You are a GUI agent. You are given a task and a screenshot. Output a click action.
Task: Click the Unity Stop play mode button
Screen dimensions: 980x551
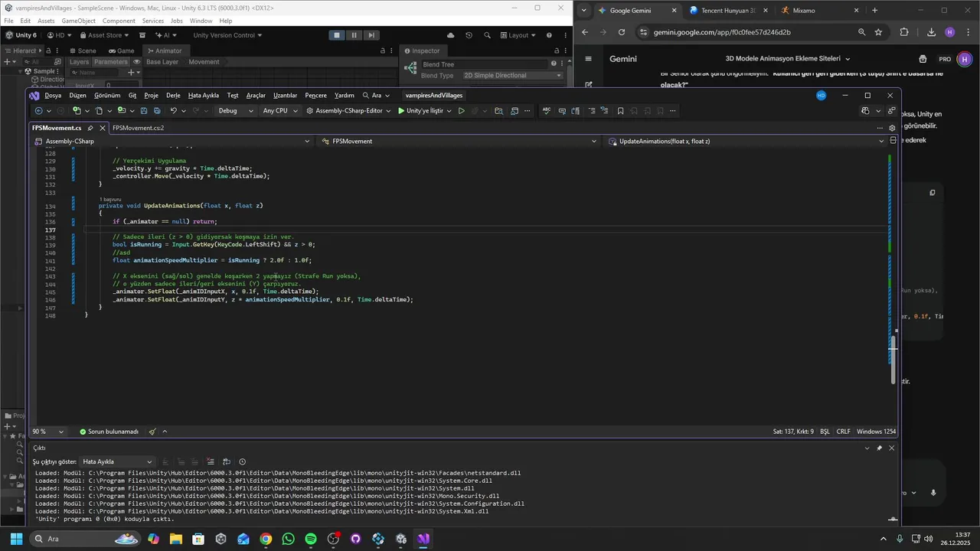[x=336, y=35]
